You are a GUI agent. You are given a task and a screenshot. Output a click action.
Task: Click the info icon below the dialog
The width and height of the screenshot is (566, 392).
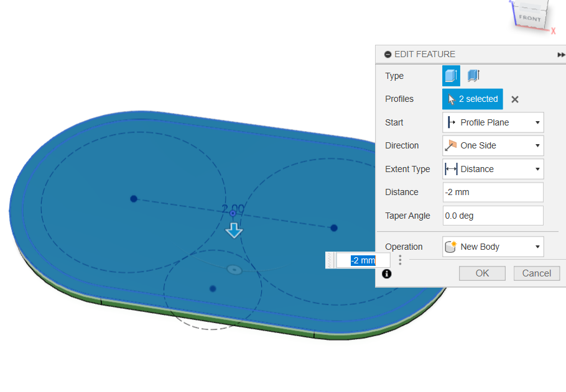[387, 273]
